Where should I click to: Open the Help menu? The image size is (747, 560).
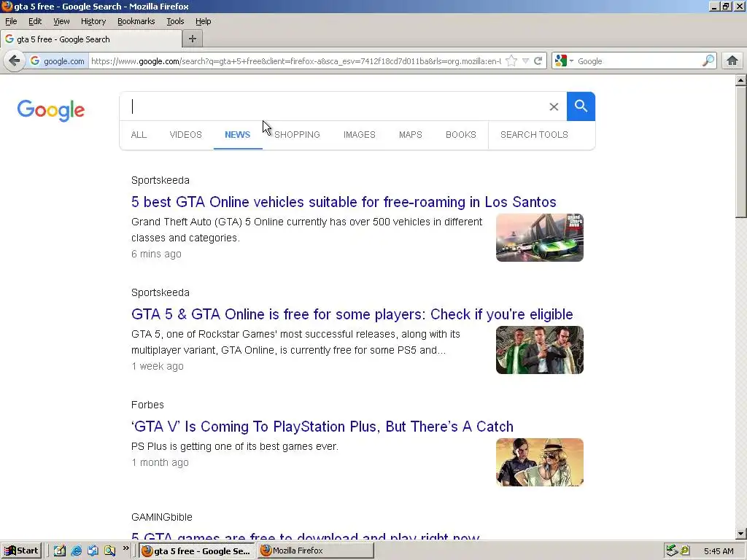(x=204, y=21)
